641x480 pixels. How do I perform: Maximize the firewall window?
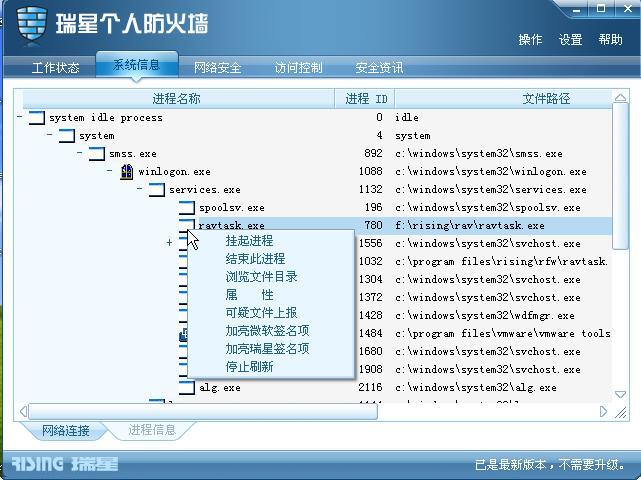[601, 9]
